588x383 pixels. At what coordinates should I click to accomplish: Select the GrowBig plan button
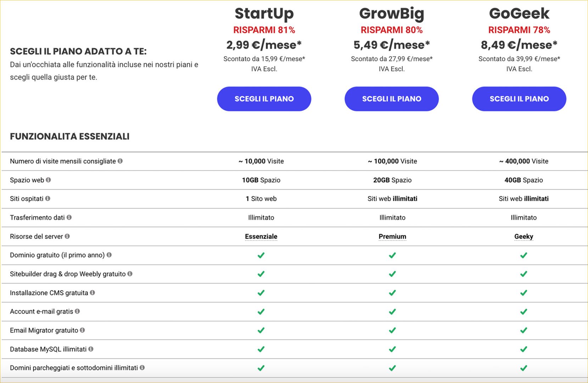[392, 99]
